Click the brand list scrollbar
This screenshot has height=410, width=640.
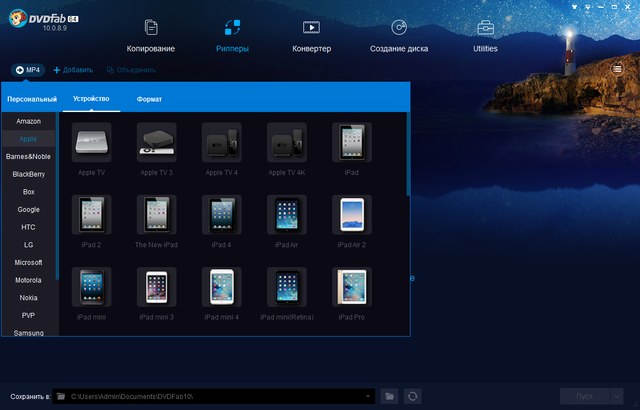point(57,197)
